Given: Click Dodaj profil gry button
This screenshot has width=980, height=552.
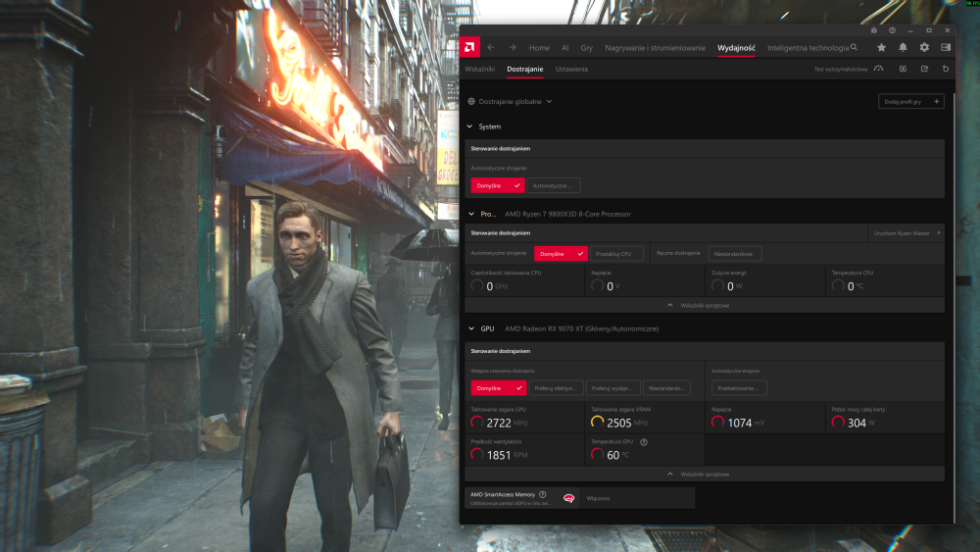Looking at the screenshot, I should coord(911,101).
